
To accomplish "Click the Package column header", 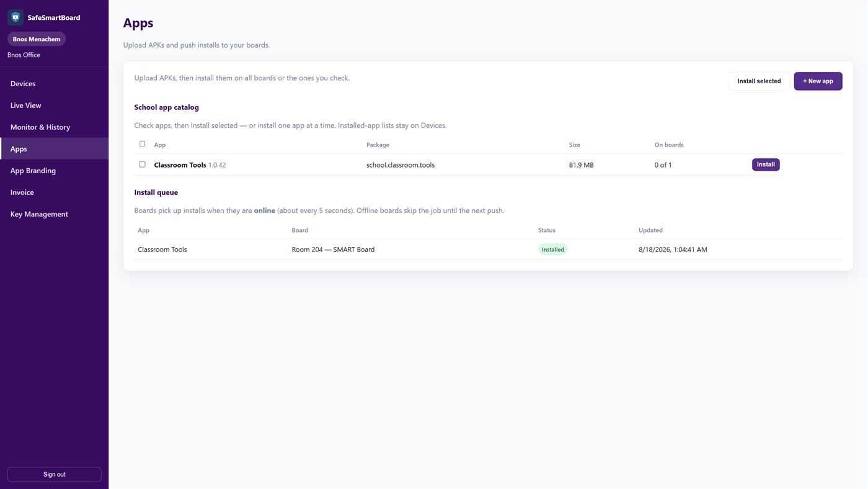I will tap(378, 145).
